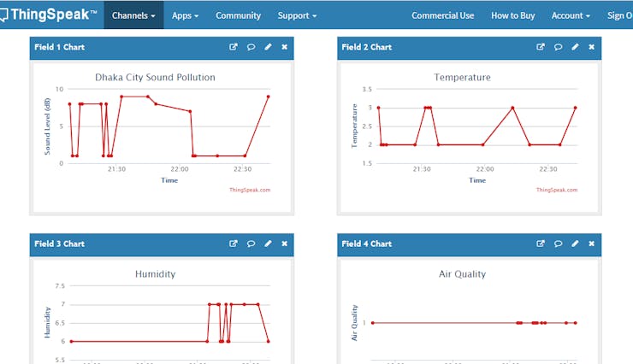Expand the Channels dropdown menu

133,15
